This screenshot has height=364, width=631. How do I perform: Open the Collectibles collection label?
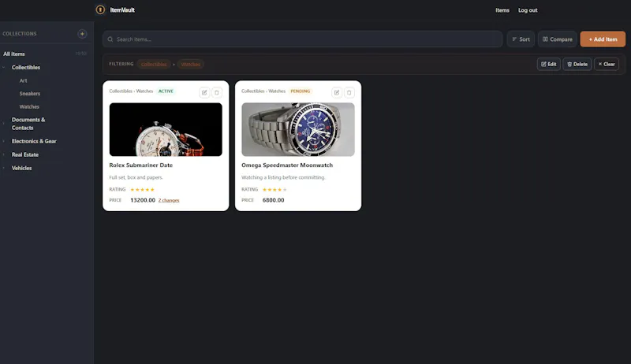26,68
